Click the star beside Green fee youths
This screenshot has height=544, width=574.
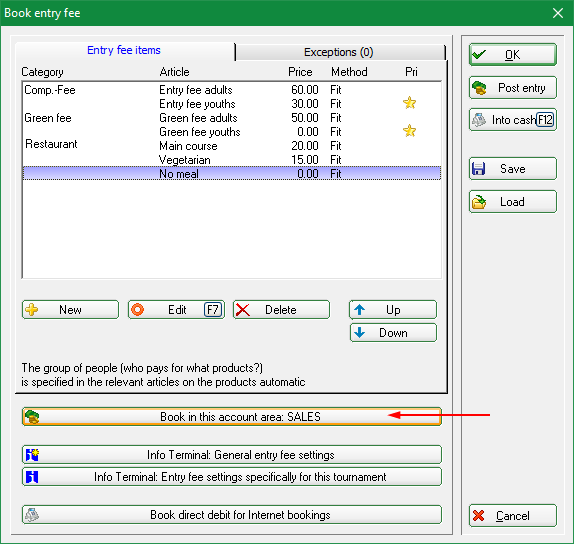(409, 131)
